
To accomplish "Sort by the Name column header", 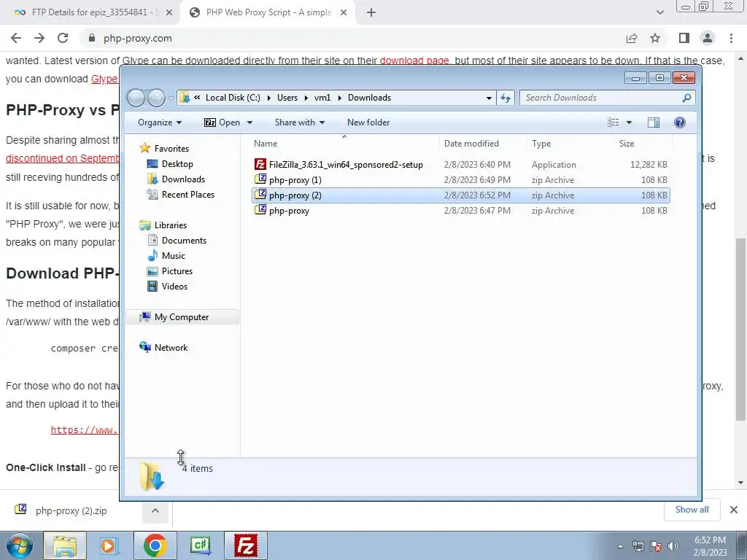I will [x=344, y=144].
